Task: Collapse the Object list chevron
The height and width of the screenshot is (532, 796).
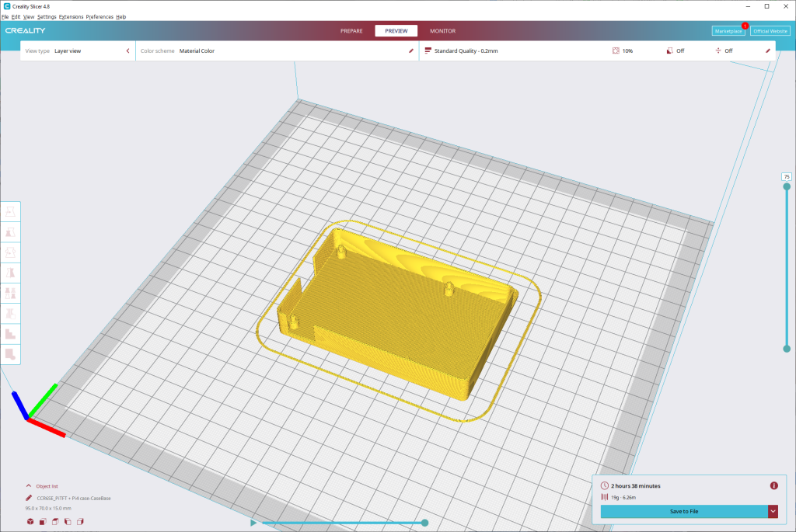Action: pyautogui.click(x=29, y=486)
